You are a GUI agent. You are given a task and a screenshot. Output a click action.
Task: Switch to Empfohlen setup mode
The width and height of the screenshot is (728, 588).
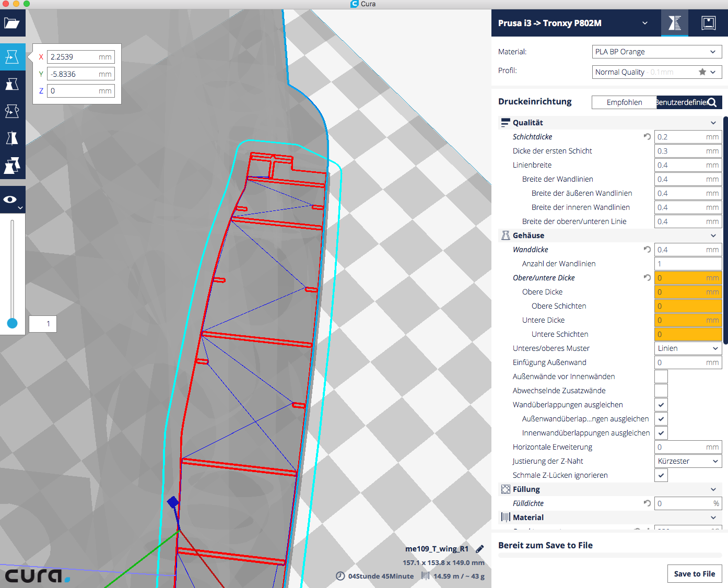click(x=624, y=102)
